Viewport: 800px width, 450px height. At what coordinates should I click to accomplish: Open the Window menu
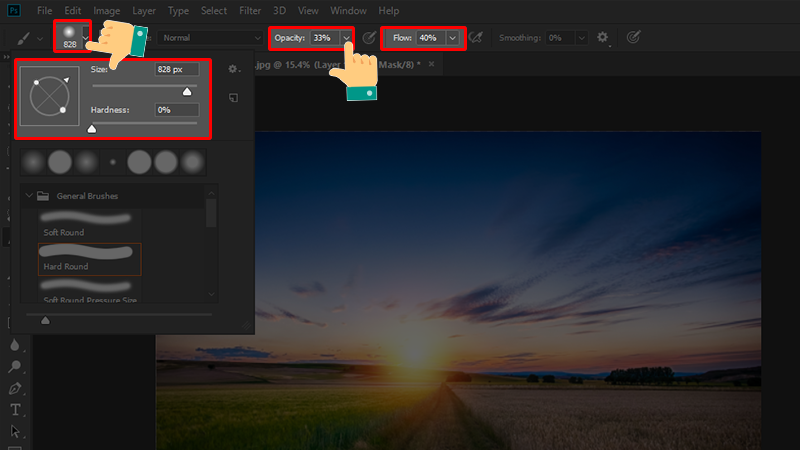pos(348,11)
